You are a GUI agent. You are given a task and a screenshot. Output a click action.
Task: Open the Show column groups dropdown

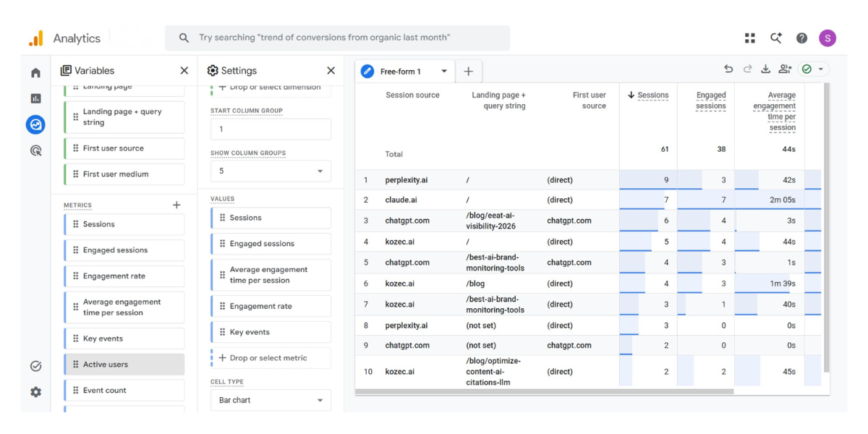(x=271, y=171)
